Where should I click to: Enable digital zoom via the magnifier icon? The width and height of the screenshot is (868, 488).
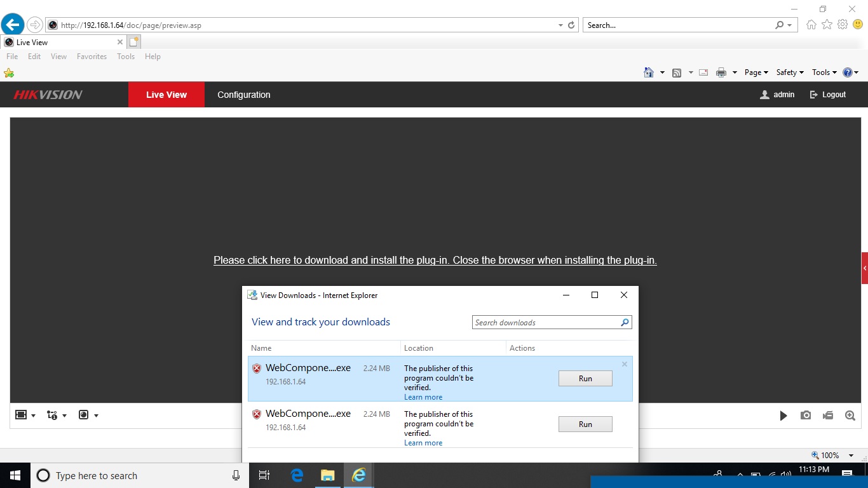pyautogui.click(x=850, y=415)
